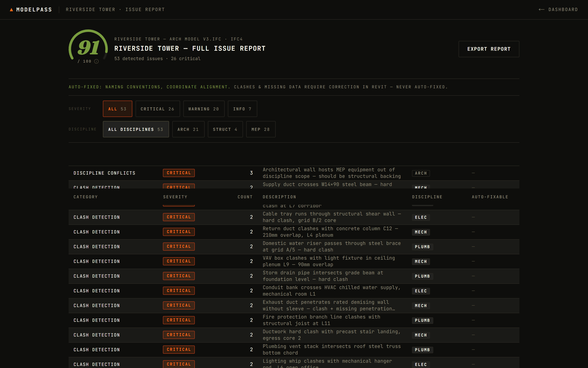Open Riverside Tower · Issue Report breadcrumb
Viewport: 588px width, 368px height.
point(115,9)
